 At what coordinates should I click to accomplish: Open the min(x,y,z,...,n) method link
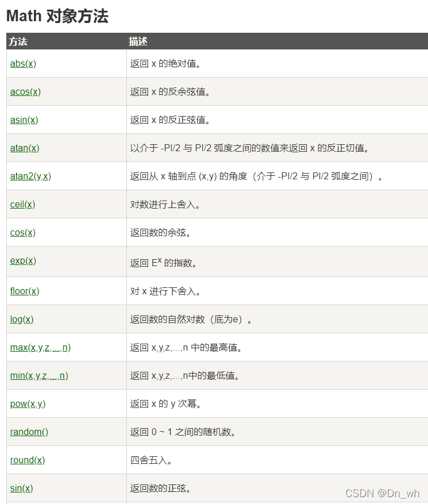pyautogui.click(x=39, y=376)
